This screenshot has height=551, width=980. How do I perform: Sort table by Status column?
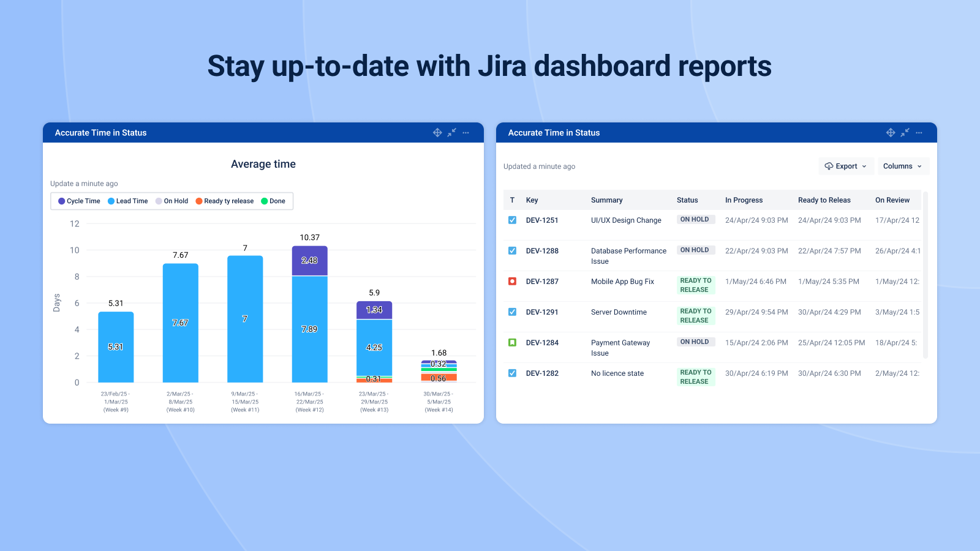point(687,200)
